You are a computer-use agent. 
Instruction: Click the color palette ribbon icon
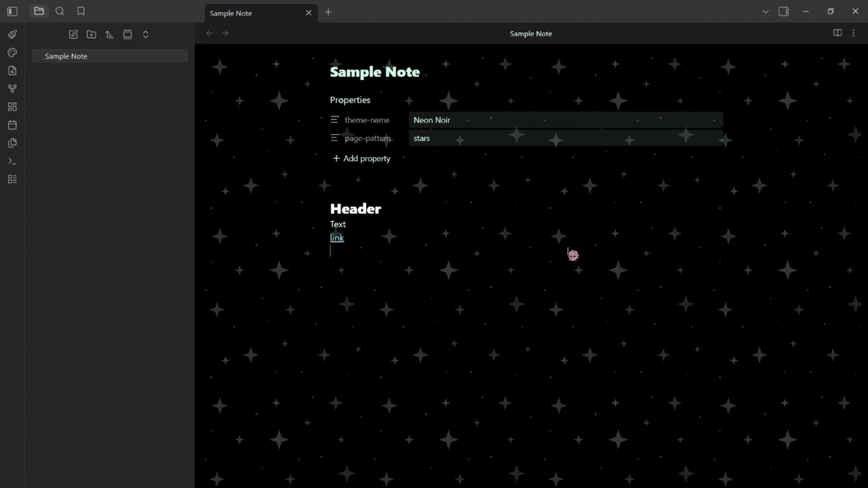[12, 52]
